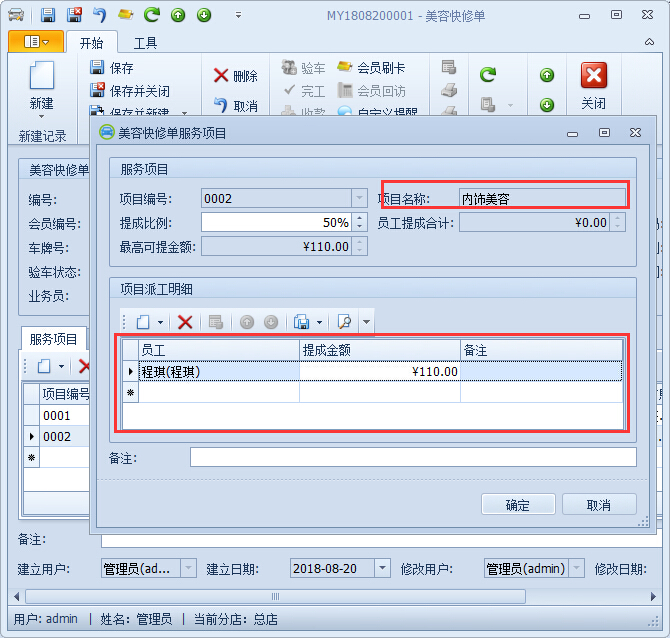The width and height of the screenshot is (670, 638).
Task: Increase the 提成比例 percentage with the spinner
Action: coord(360,218)
